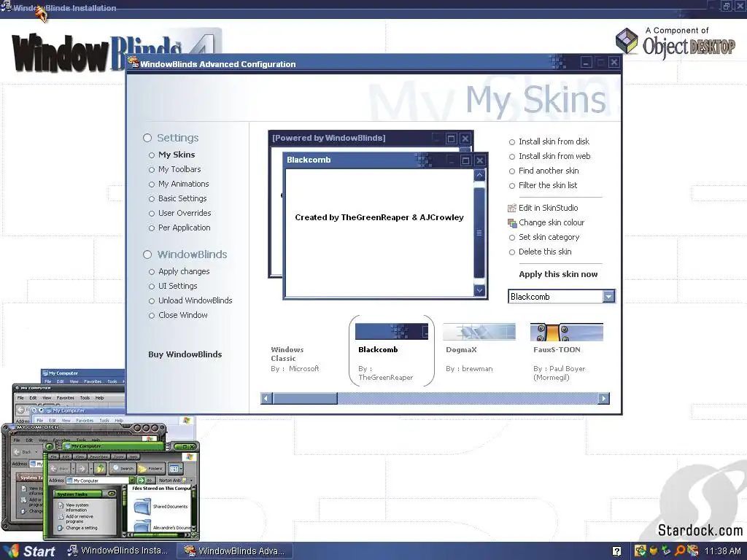Click the Close Window option
This screenshot has width=747, height=560.
coord(178,315)
